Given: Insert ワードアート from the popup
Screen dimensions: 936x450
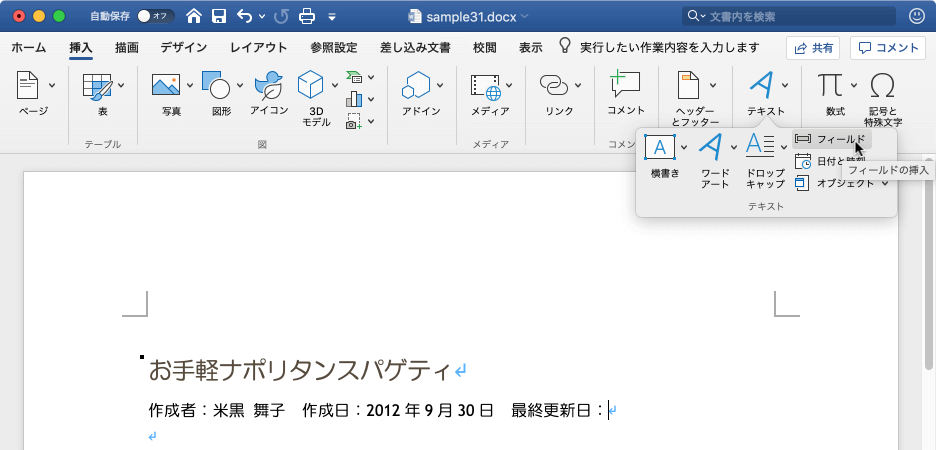Looking at the screenshot, I should pos(712,146).
